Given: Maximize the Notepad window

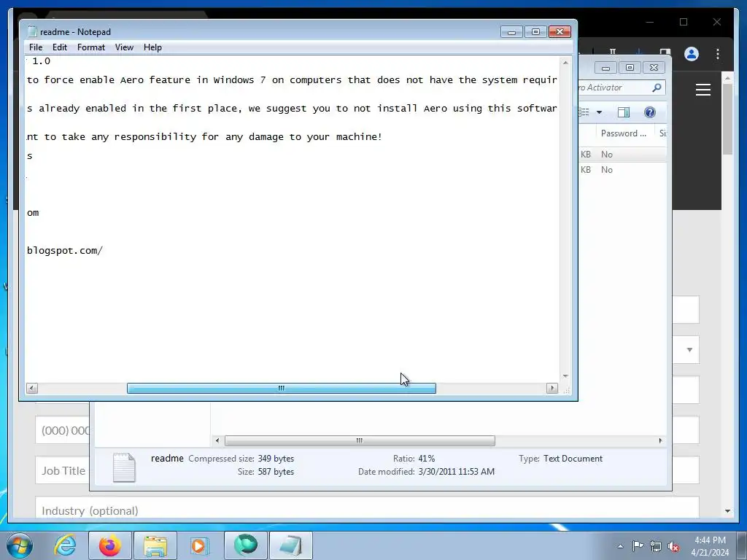Looking at the screenshot, I should [x=535, y=32].
